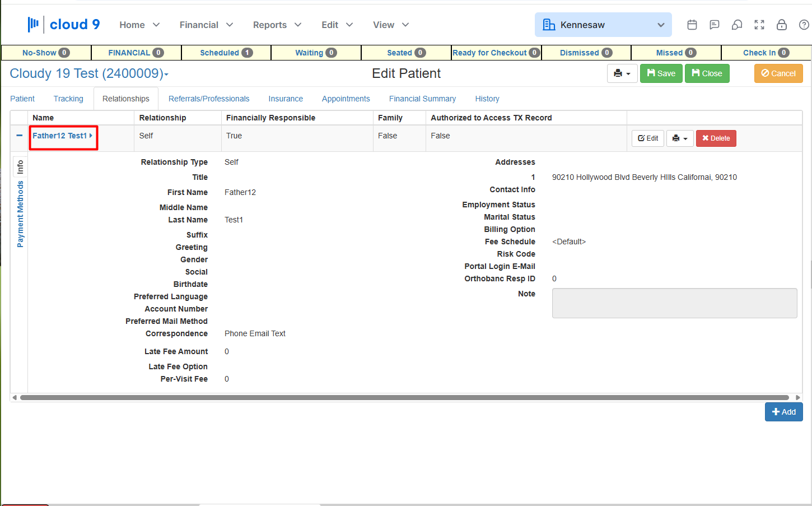Open the Financial menu
The width and height of the screenshot is (812, 506).
point(206,25)
